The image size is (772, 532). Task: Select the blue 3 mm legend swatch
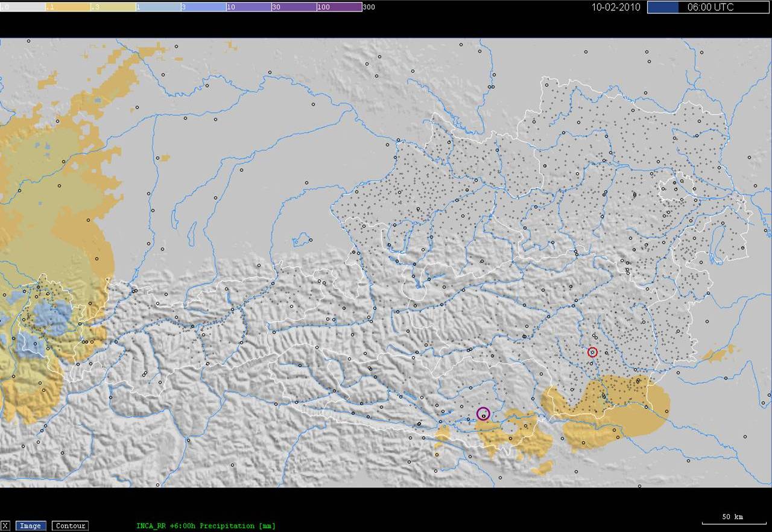point(203,7)
